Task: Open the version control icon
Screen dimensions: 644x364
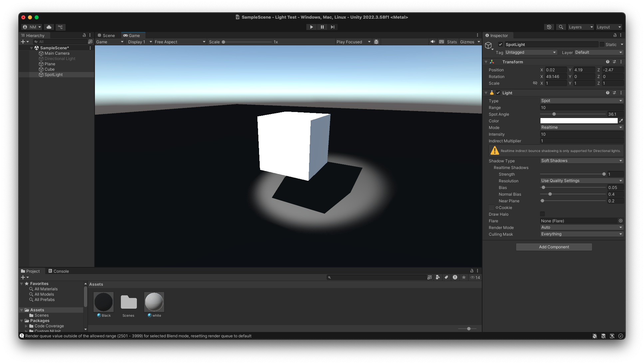Action: 60,27
